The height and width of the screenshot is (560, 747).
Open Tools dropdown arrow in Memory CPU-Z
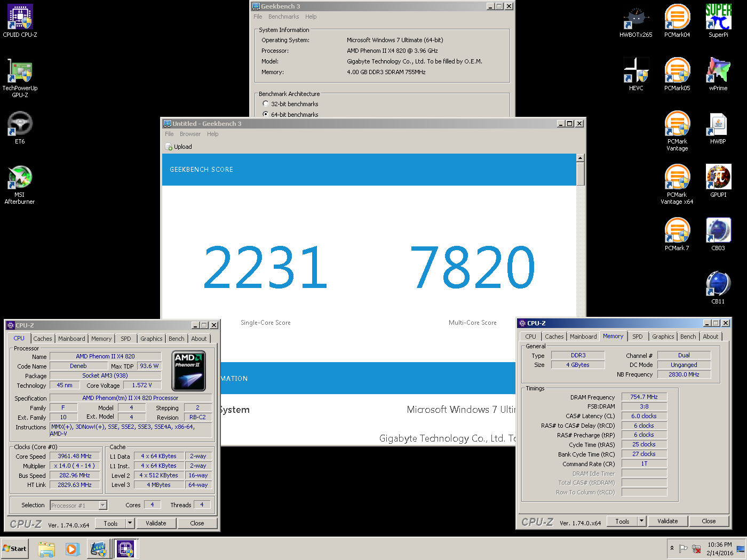[x=642, y=521]
